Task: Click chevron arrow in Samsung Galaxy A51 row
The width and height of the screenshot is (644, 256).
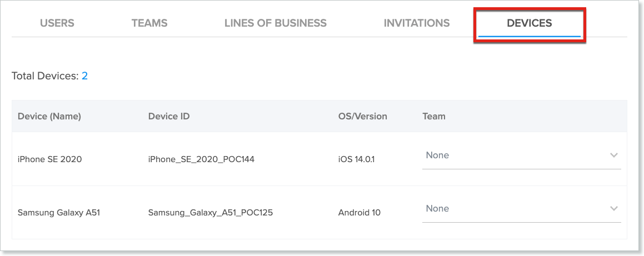Action: (613, 209)
